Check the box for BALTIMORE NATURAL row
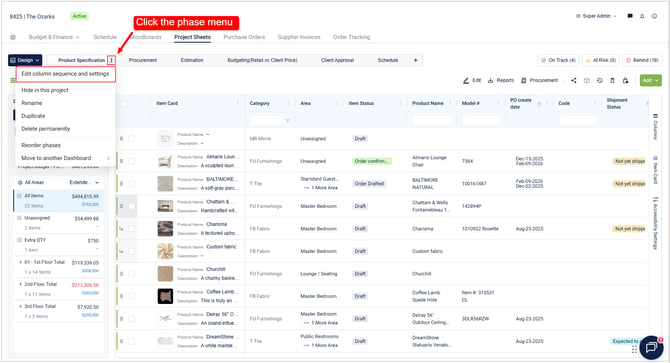Viewport: 670px width, 363px height. (132, 184)
